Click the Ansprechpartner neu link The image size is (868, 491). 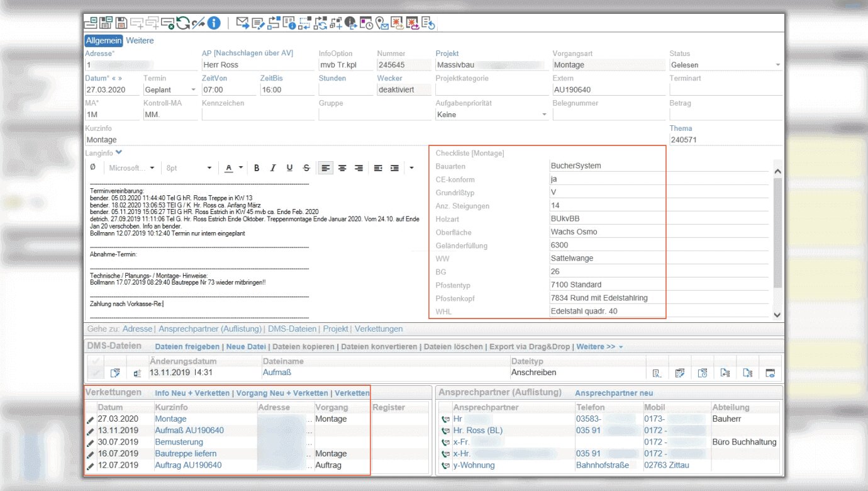tap(614, 393)
